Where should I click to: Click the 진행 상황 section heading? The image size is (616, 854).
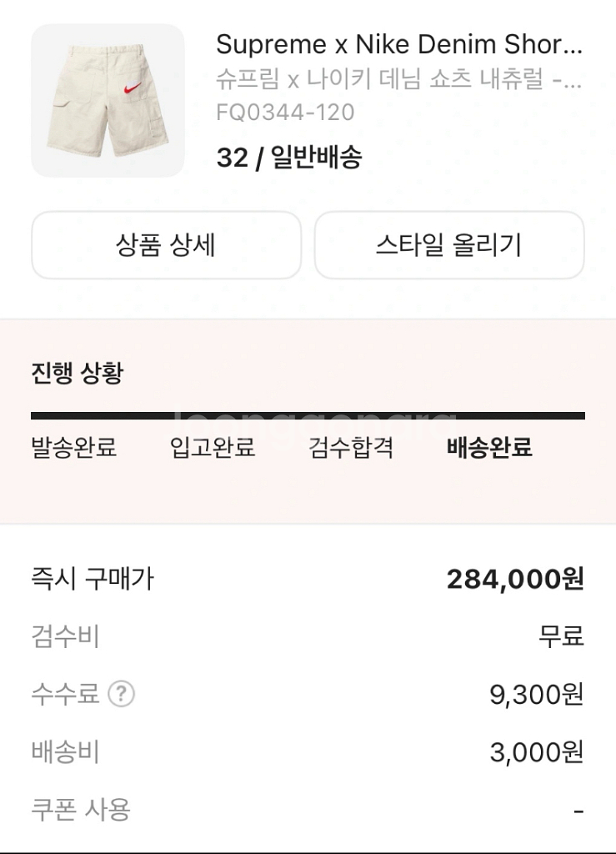click(x=77, y=373)
